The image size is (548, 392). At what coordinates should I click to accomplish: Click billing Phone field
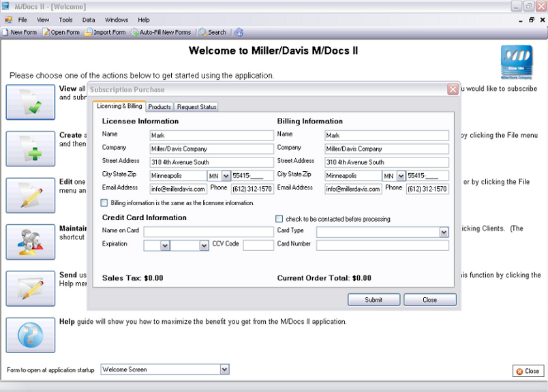point(427,189)
